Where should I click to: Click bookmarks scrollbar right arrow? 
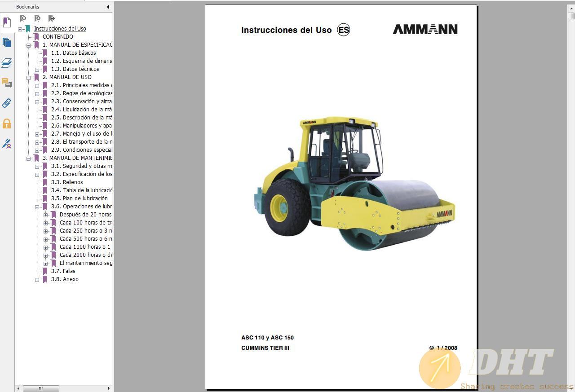109,388
